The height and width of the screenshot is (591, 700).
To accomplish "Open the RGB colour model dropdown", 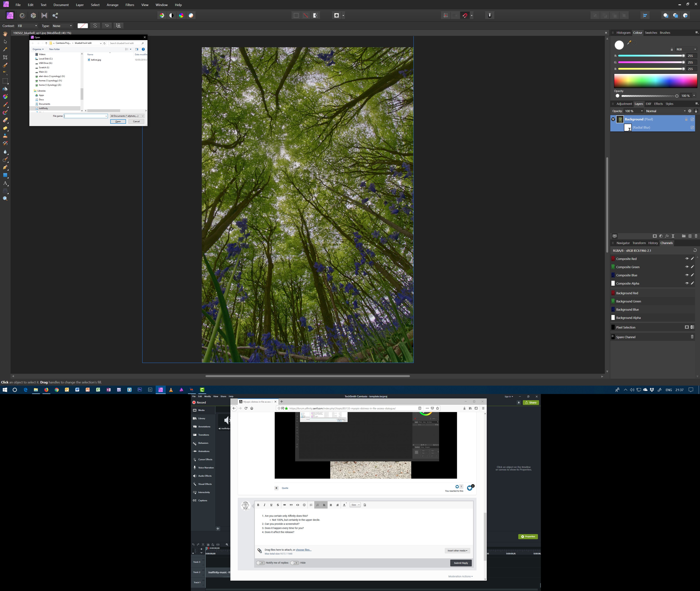I will click(686, 49).
